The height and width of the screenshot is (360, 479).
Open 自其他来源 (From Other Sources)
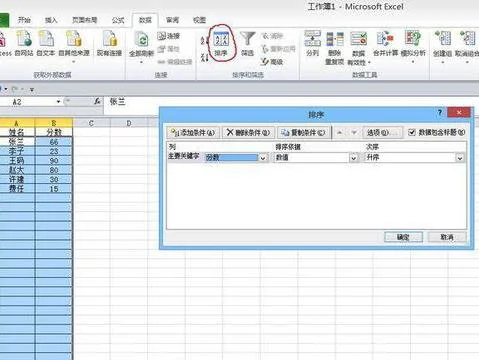[74, 47]
